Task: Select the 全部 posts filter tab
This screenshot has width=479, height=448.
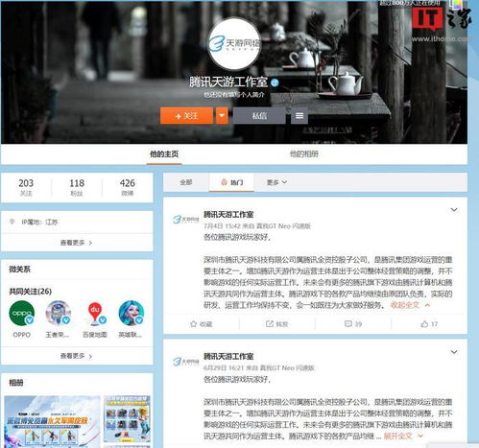Action: pos(186,182)
